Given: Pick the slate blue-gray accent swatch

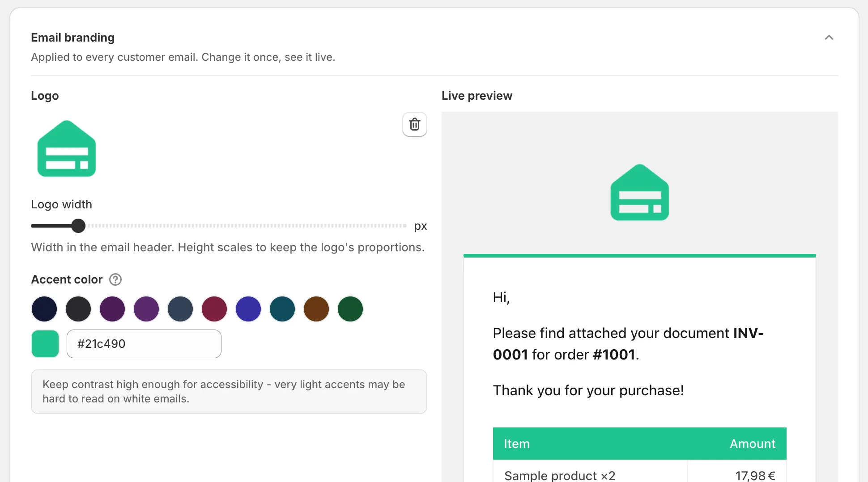Looking at the screenshot, I should [180, 309].
